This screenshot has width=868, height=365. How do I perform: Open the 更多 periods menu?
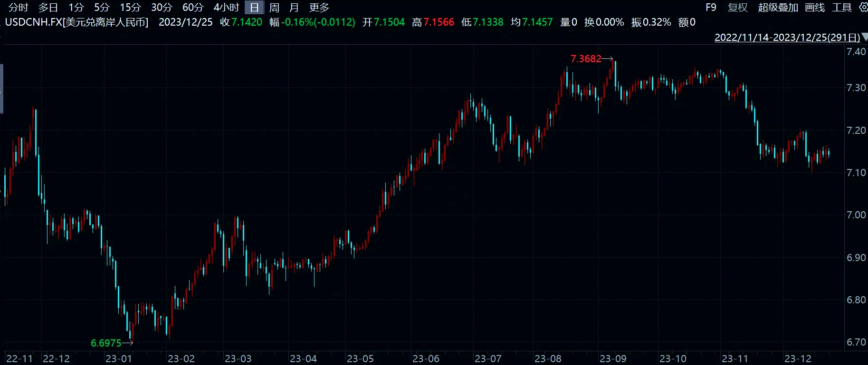point(319,8)
